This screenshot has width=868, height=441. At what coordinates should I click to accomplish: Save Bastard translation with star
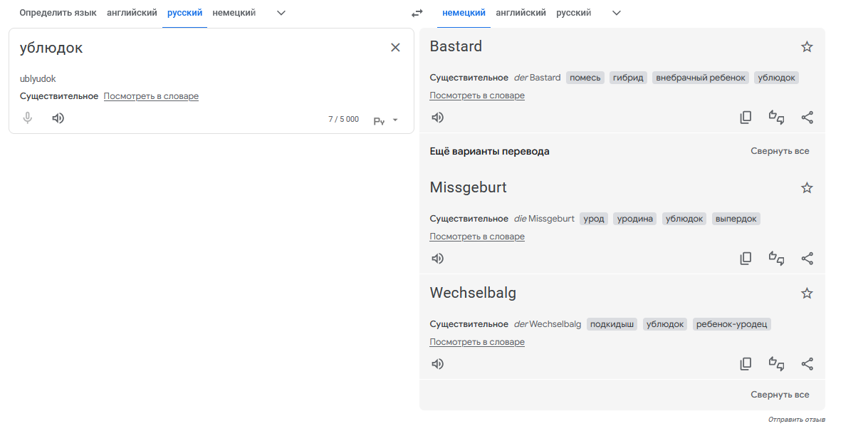[807, 47]
